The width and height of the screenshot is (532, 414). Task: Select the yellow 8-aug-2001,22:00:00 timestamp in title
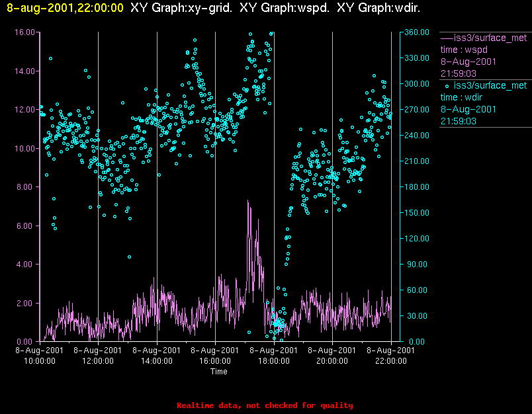pyautogui.click(x=64, y=8)
